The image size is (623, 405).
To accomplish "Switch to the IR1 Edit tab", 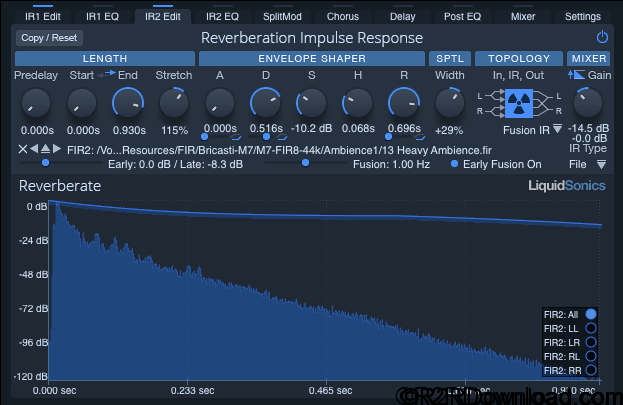I will point(43,16).
